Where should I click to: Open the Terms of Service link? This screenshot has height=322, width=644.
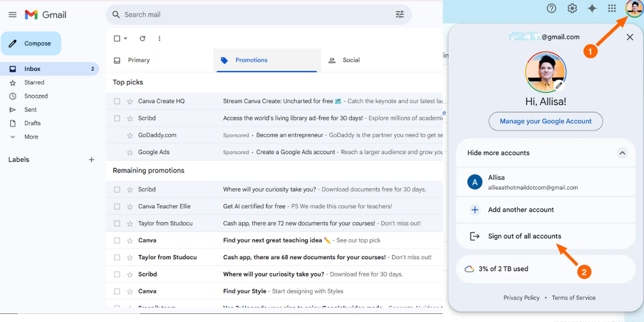click(x=574, y=298)
